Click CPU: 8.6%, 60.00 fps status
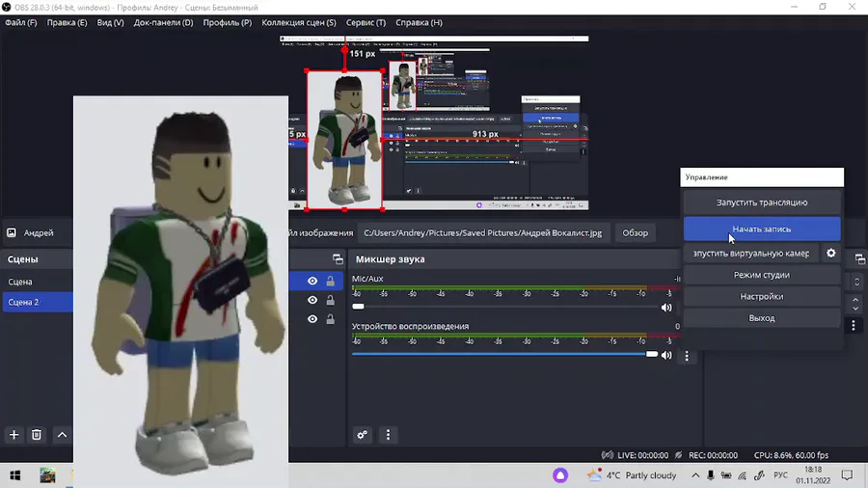The image size is (868, 488). pos(791,455)
